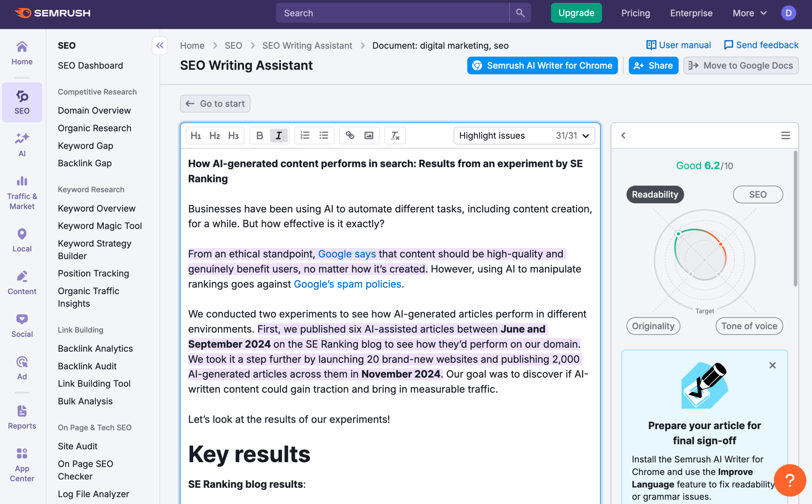Close the final sign-off promo card
The width and height of the screenshot is (812, 504).
[772, 365]
